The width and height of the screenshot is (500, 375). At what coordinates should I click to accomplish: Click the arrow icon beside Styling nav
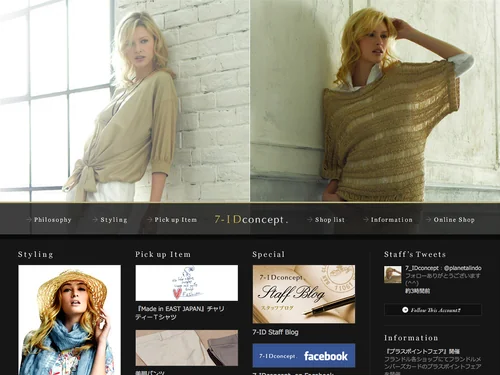(x=95, y=219)
